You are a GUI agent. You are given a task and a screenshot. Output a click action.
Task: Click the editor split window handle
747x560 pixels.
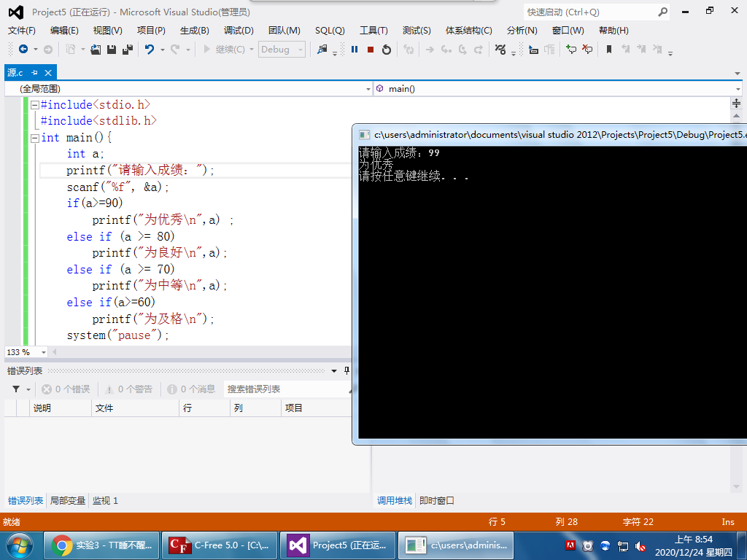coord(736,103)
